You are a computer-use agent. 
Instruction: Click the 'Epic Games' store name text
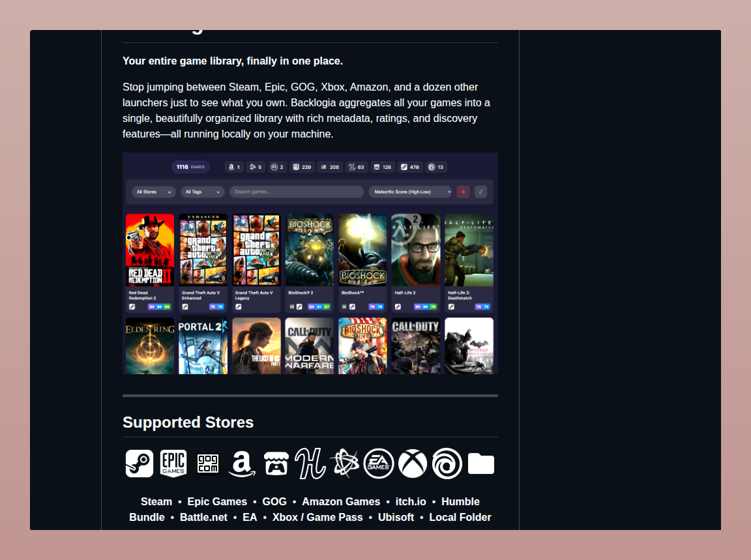[217, 501]
